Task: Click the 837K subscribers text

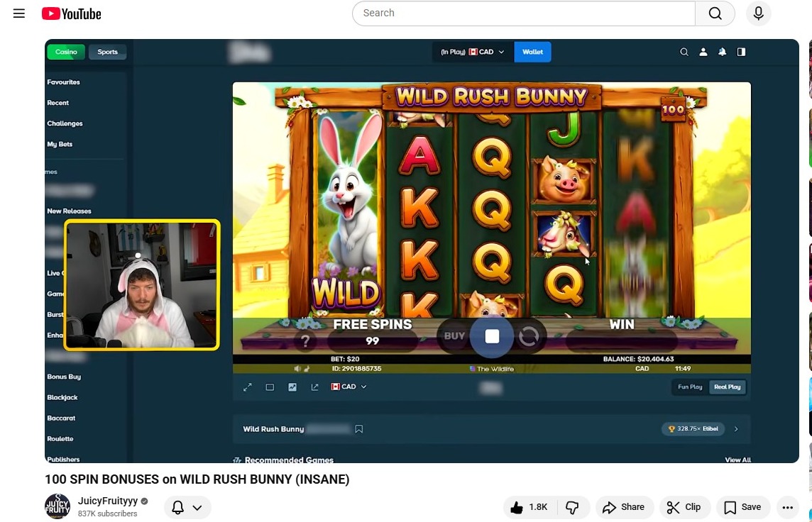Action: click(108, 513)
